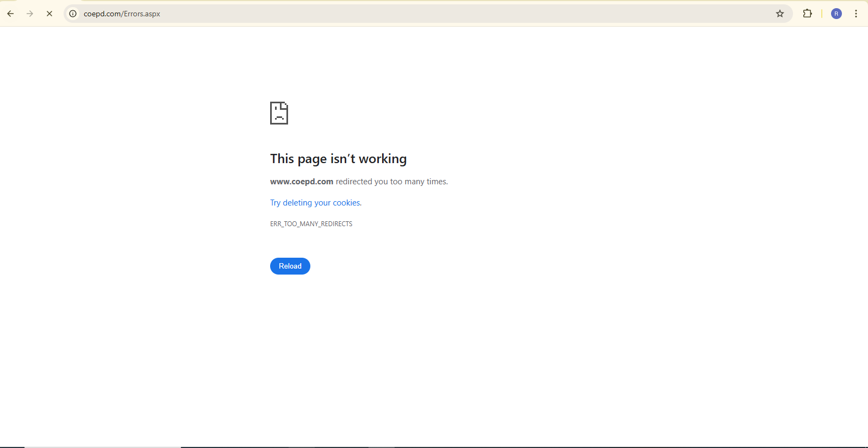Click the 'redirected you too many times' message
This screenshot has height=448, width=868.
[391, 182]
